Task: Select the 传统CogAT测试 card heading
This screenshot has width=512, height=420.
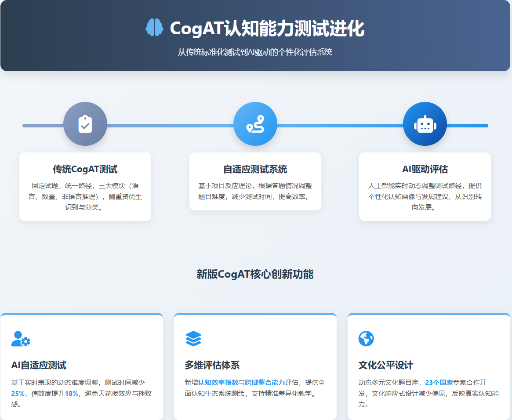Action: click(85, 169)
